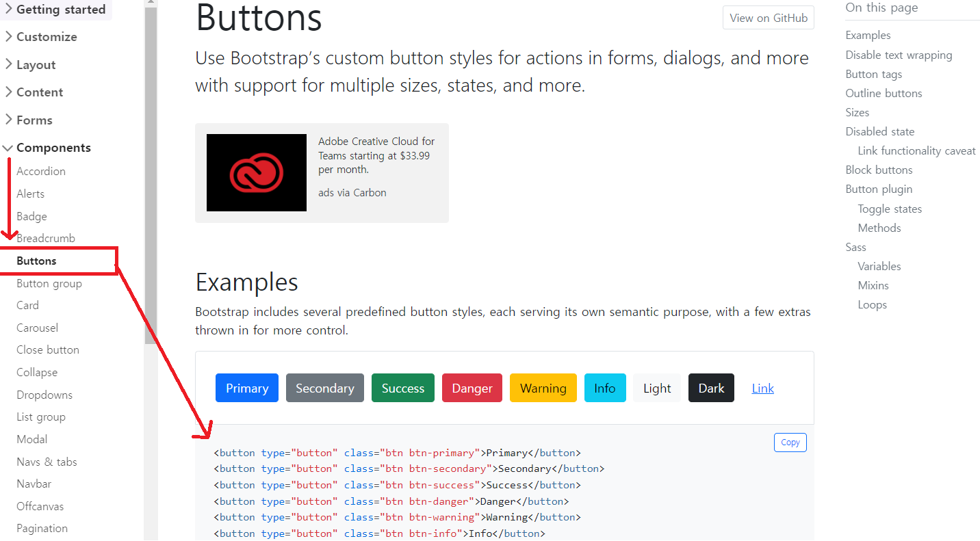Go to Dropdowns docs page
The image size is (980, 541).
pos(44,395)
